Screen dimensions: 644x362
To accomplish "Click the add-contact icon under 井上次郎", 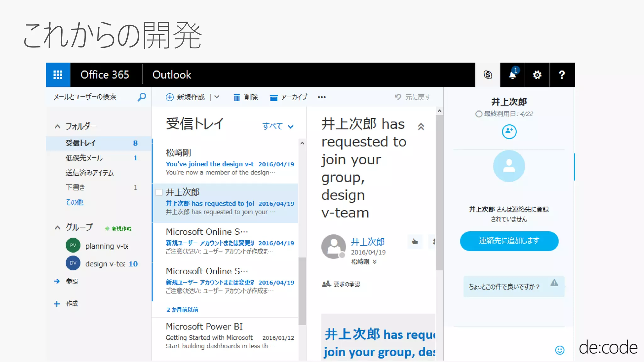I will pyautogui.click(x=509, y=132).
